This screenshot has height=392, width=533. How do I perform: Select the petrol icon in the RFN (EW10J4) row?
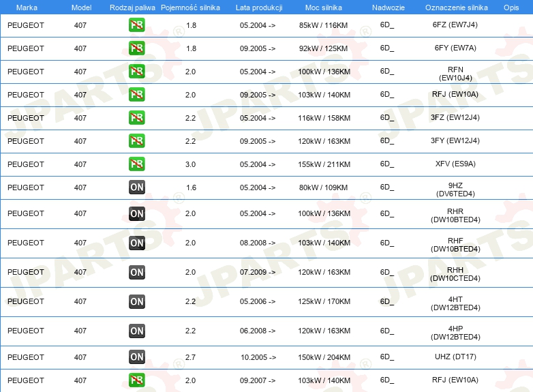136,72
